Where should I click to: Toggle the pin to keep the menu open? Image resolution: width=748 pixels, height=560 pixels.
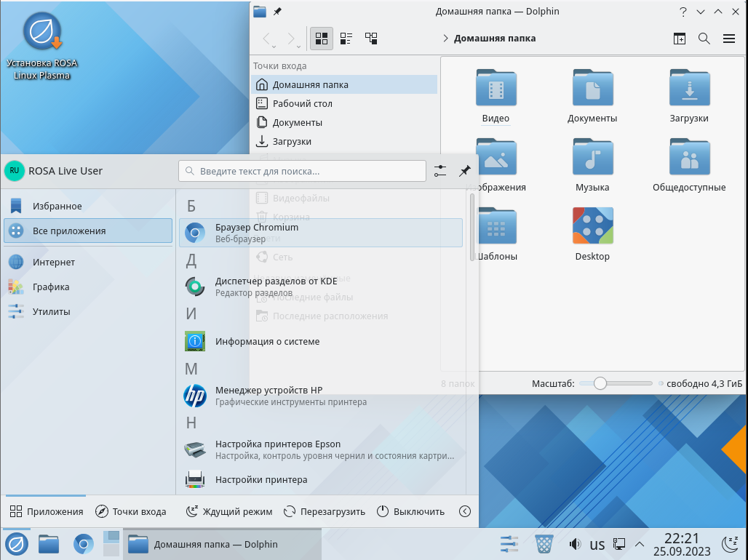click(464, 171)
